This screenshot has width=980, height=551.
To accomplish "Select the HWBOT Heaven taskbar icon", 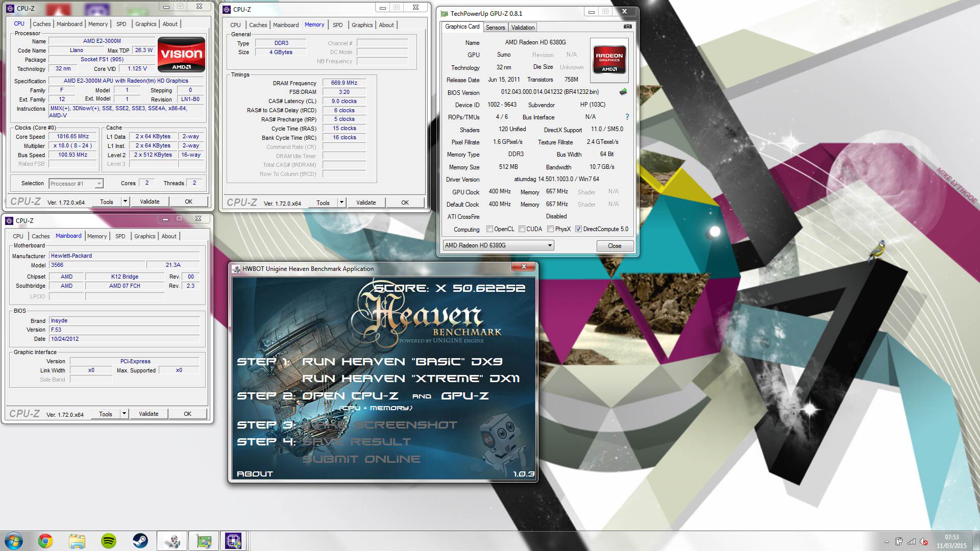I will tap(172, 541).
